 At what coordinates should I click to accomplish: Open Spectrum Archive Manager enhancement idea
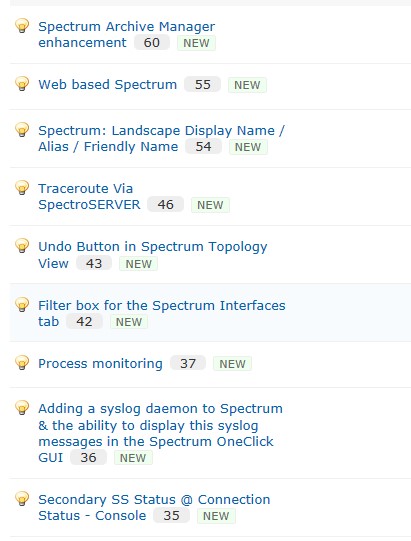point(126,35)
